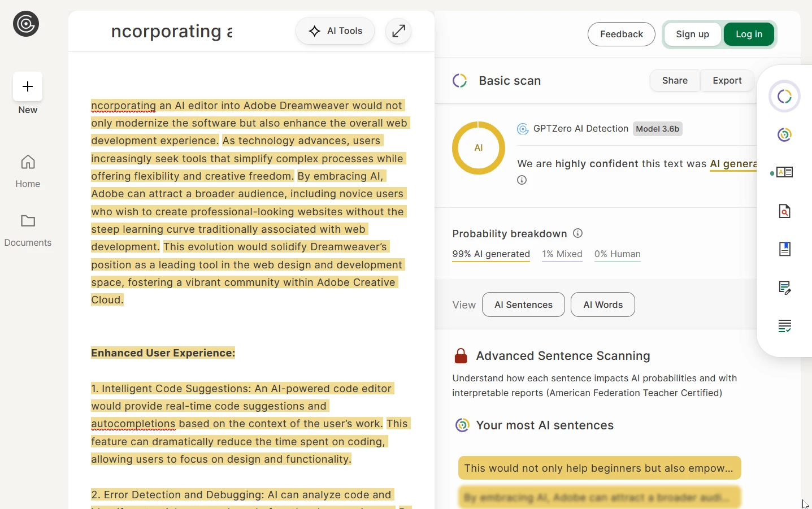Click the 'Probability breakdown' label
The image size is (812, 509).
[510, 234]
